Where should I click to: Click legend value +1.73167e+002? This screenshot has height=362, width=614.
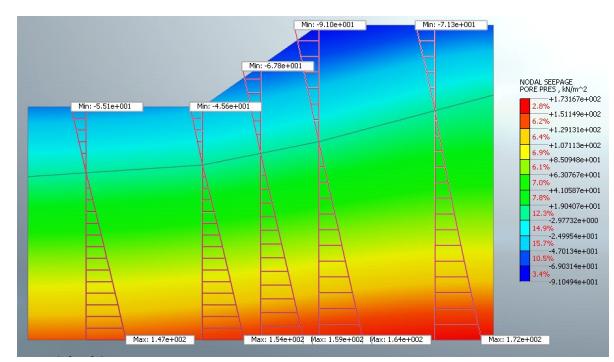[574, 100]
